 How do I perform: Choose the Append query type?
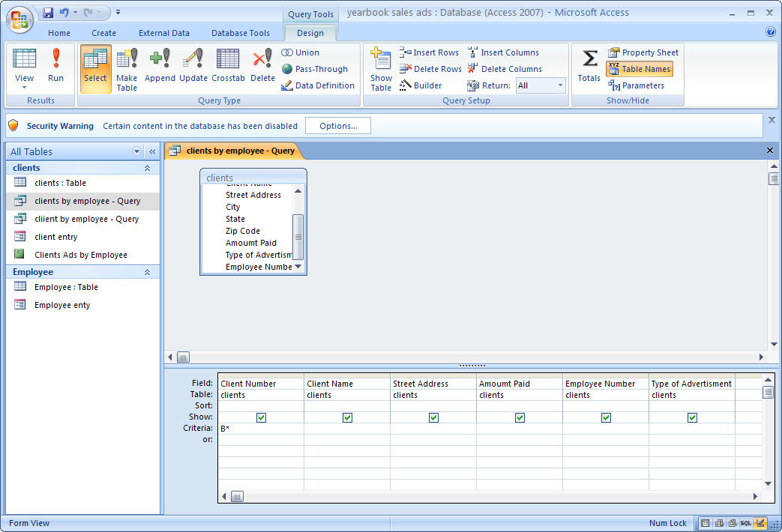pos(160,65)
